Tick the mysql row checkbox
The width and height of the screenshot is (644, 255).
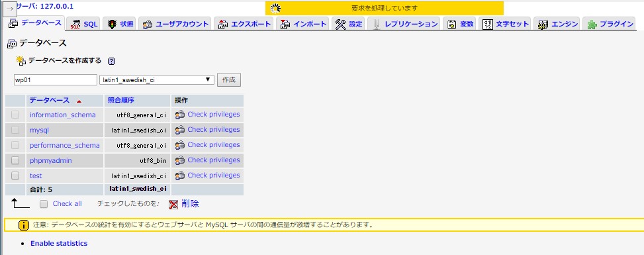(15, 130)
